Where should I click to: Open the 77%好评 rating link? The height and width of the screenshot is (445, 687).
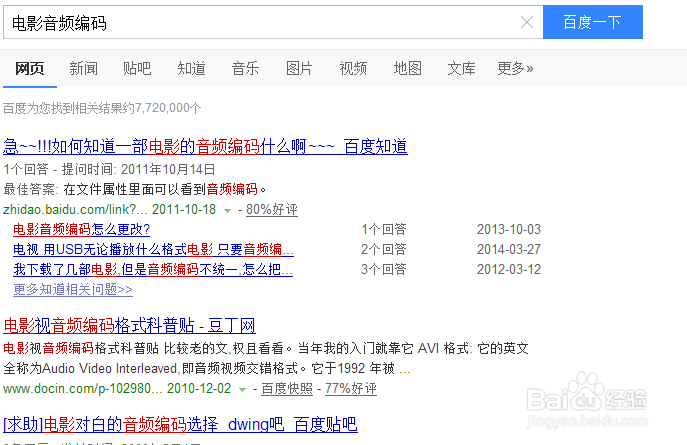(351, 388)
